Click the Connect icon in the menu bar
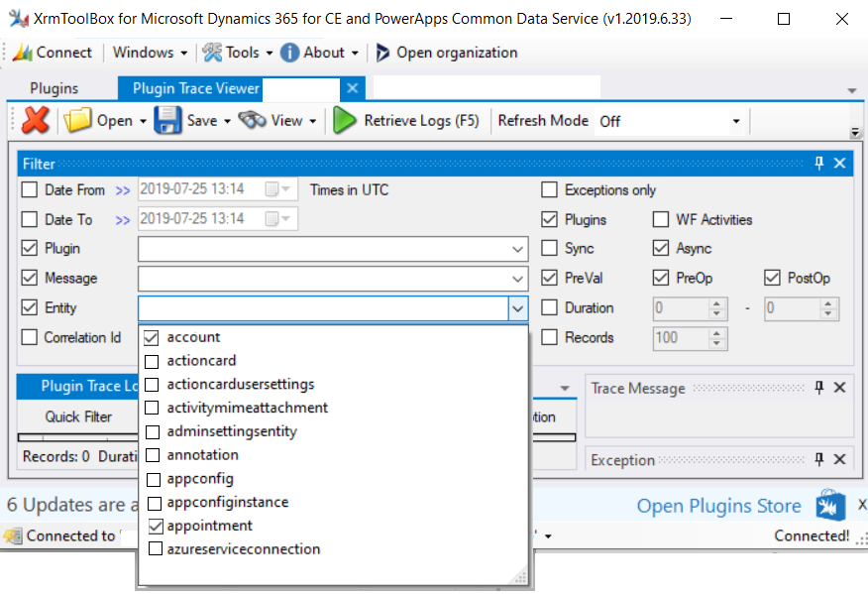This screenshot has height=594, width=868. [22, 53]
